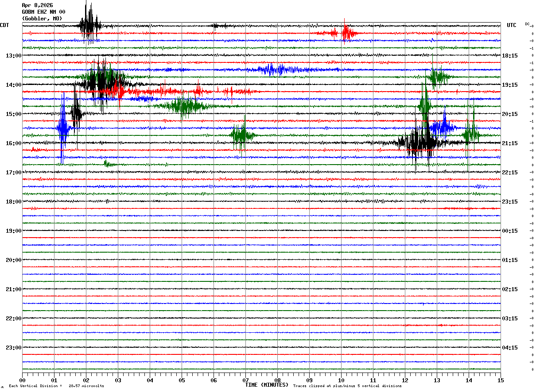Viewport: 536px width, 392px height.
Task: Click the 23:00 CDT time label
Action: (13, 348)
